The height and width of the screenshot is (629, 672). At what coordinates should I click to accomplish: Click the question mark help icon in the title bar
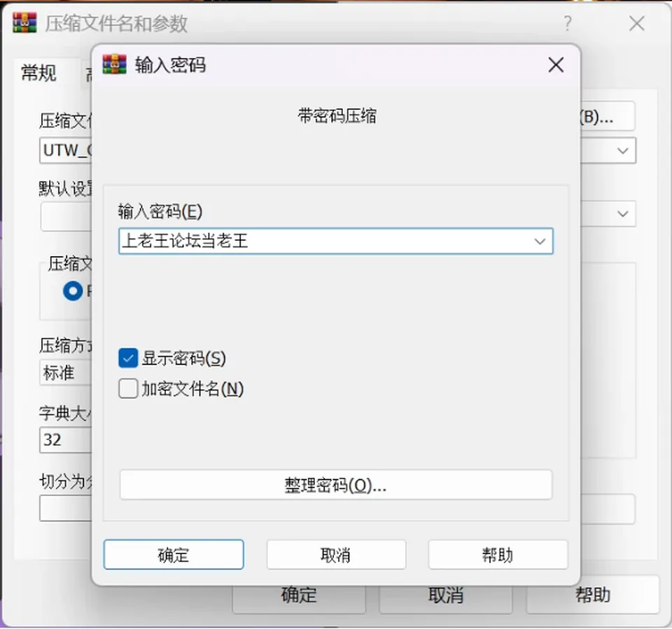pos(568,23)
